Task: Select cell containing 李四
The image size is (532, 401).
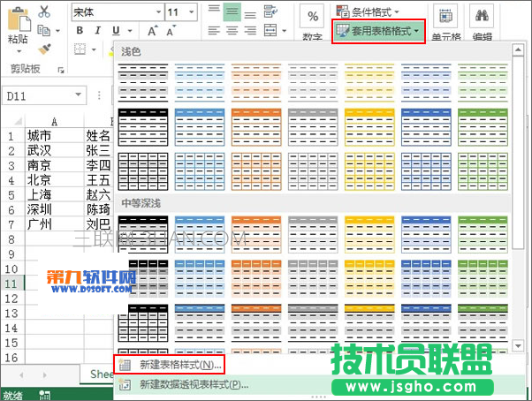Action: tap(99, 165)
